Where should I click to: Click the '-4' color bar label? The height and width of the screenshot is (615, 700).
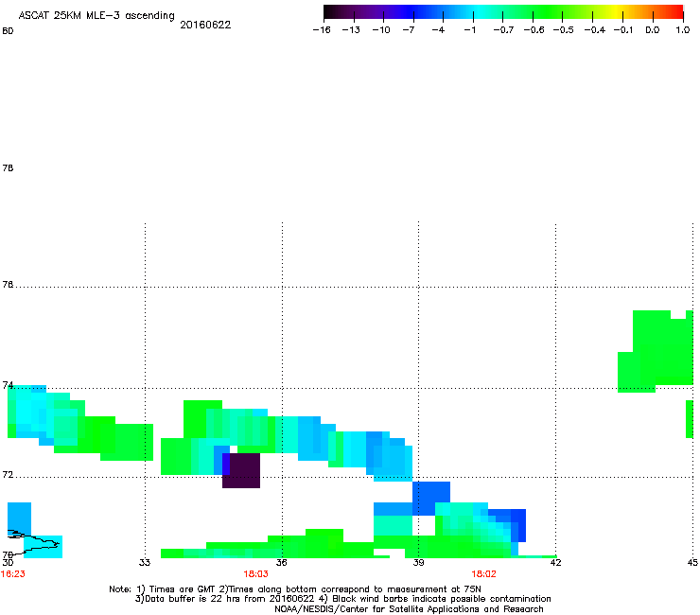click(438, 30)
